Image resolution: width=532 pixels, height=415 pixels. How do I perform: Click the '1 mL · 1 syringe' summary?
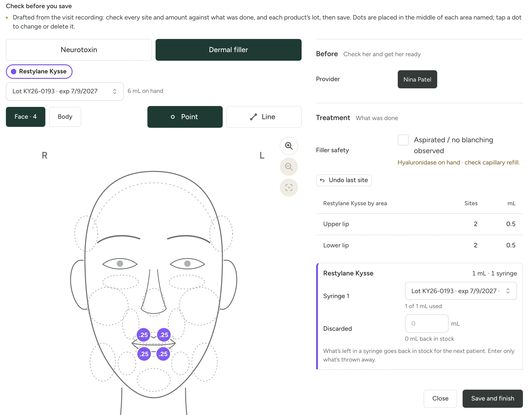click(x=494, y=273)
